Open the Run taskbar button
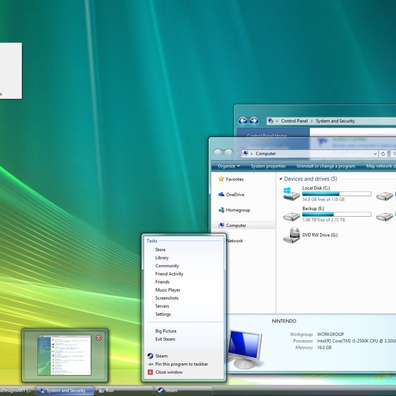The width and height of the screenshot is (396, 396). point(124,391)
